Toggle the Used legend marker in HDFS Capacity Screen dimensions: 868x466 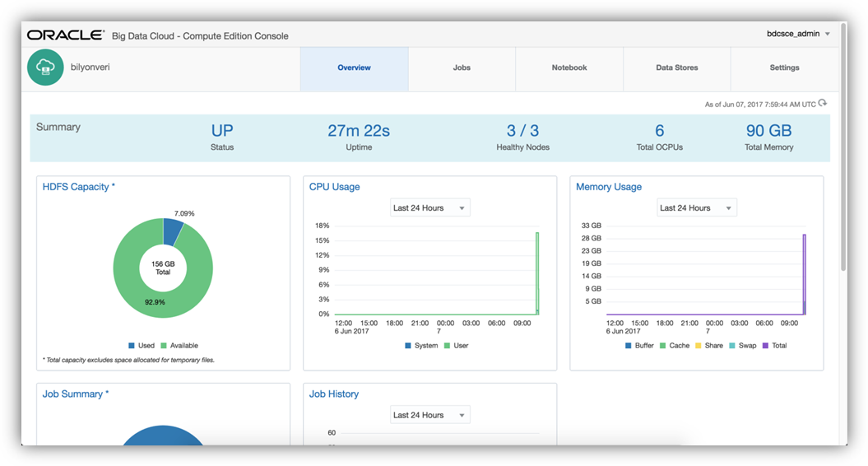132,346
